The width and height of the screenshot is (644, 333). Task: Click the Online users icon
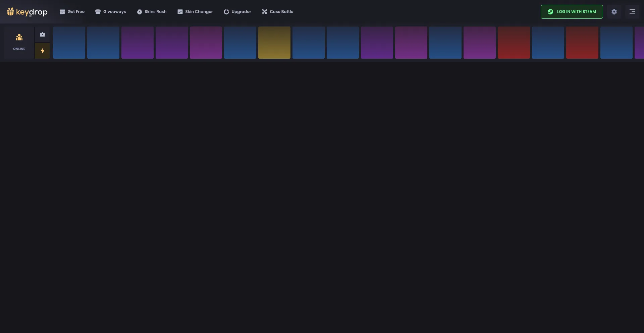pyautogui.click(x=19, y=38)
